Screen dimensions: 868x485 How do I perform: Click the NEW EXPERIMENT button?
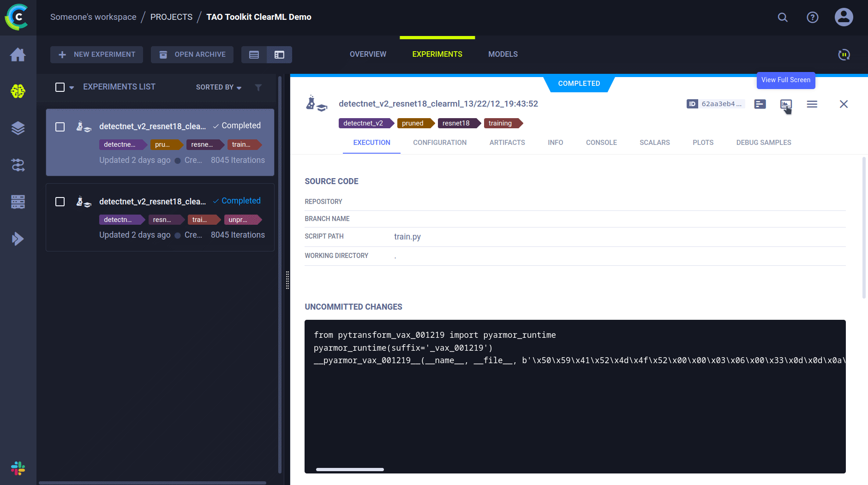point(96,54)
